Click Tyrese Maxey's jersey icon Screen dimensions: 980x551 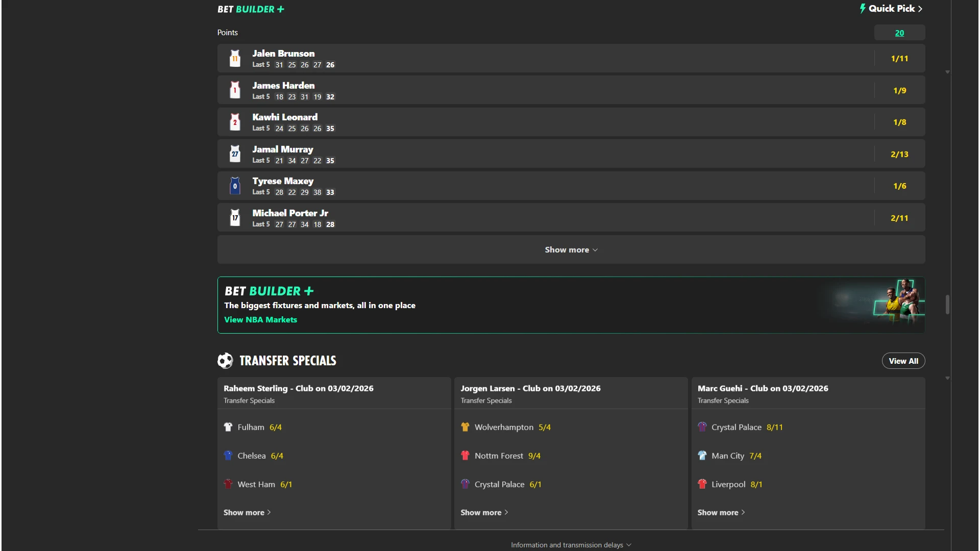pyautogui.click(x=235, y=186)
